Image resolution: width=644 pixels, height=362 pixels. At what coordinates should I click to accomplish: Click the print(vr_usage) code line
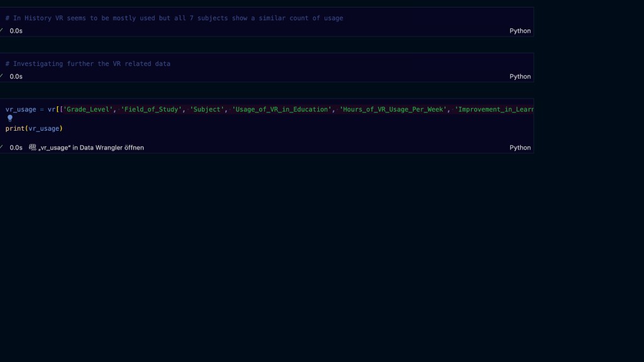click(x=35, y=129)
